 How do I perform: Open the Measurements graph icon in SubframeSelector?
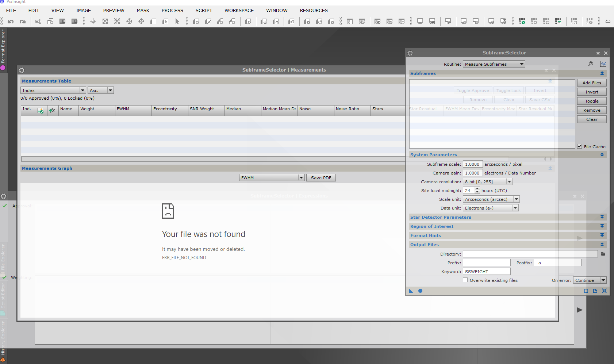[603, 64]
